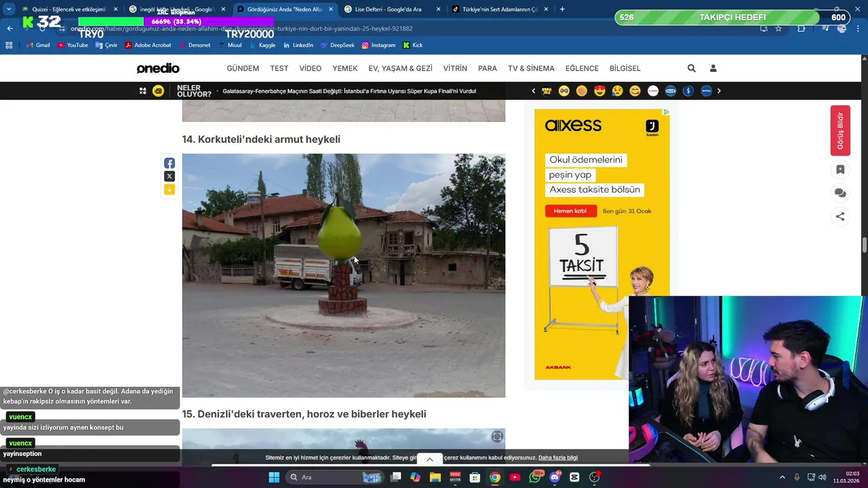Open the BİLGİSEL menu
The width and height of the screenshot is (868, 488).
(x=625, y=68)
